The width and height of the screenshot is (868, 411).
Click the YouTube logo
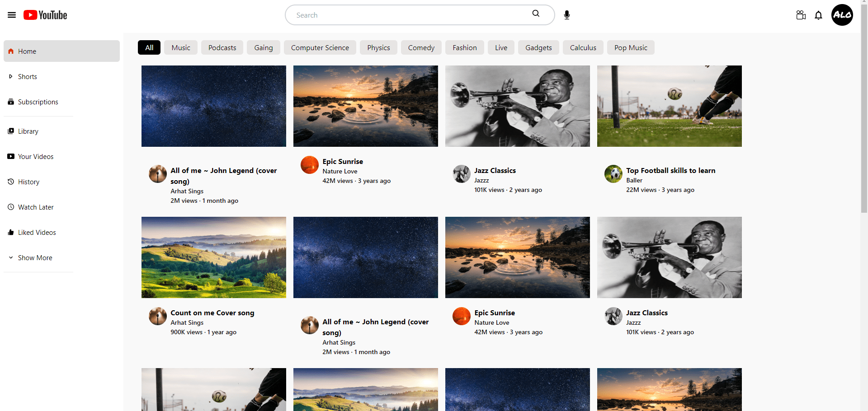tap(45, 15)
